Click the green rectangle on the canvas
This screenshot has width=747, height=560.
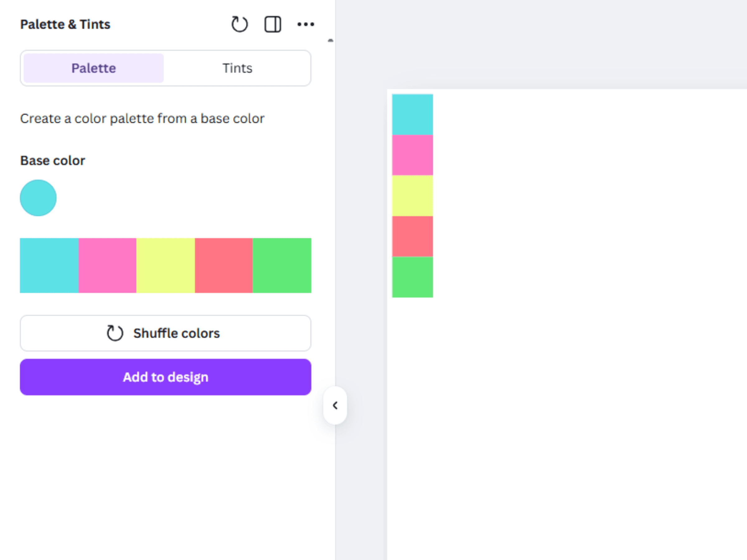click(x=413, y=277)
